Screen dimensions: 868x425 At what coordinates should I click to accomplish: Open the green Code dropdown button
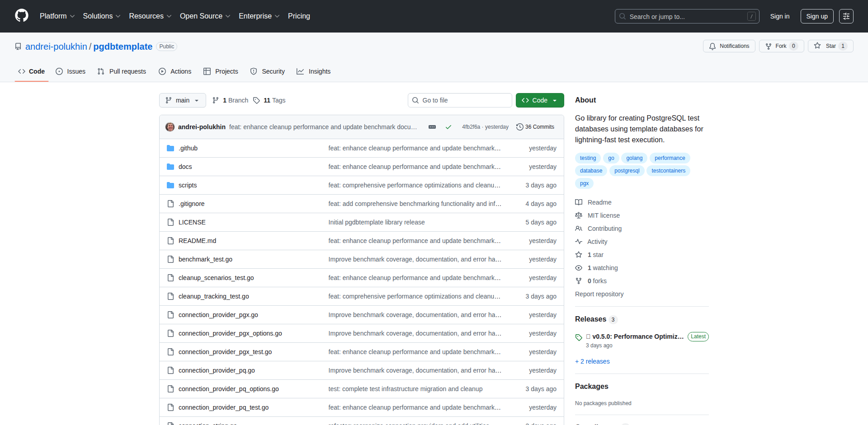[x=540, y=100]
